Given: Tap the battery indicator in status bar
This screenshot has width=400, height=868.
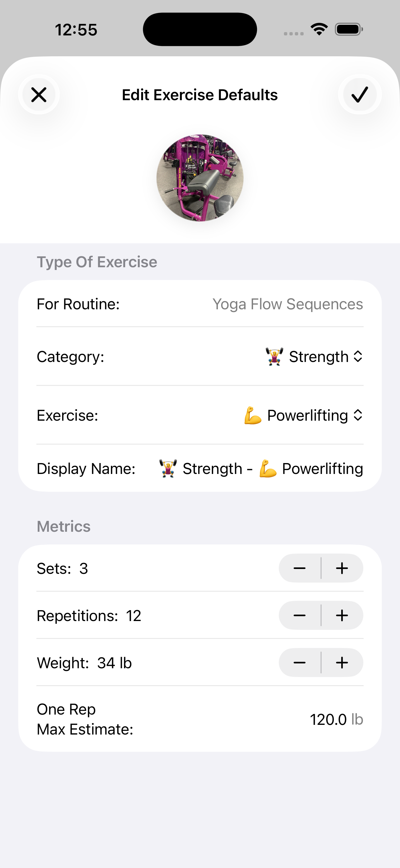Looking at the screenshot, I should click(349, 29).
